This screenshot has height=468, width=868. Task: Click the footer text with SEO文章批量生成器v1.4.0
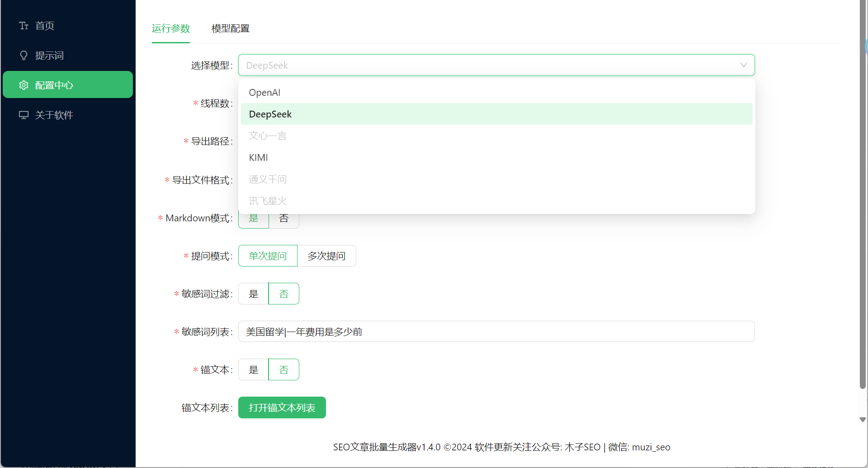coord(501,447)
